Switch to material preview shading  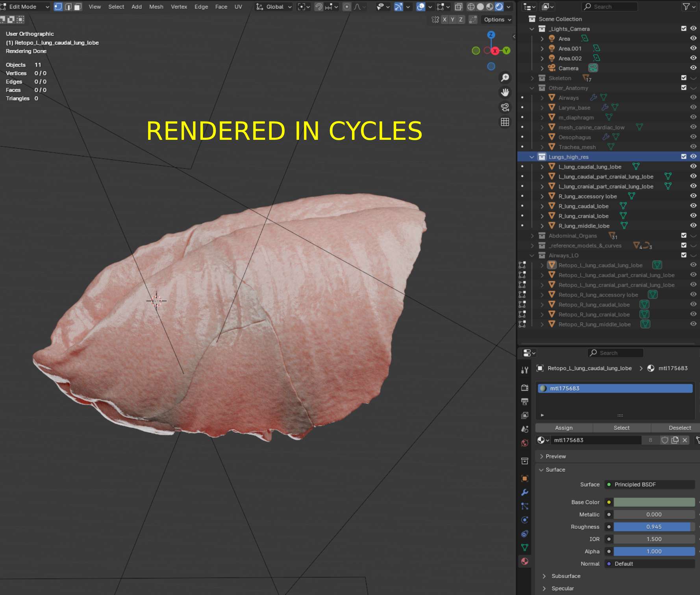[490, 7]
